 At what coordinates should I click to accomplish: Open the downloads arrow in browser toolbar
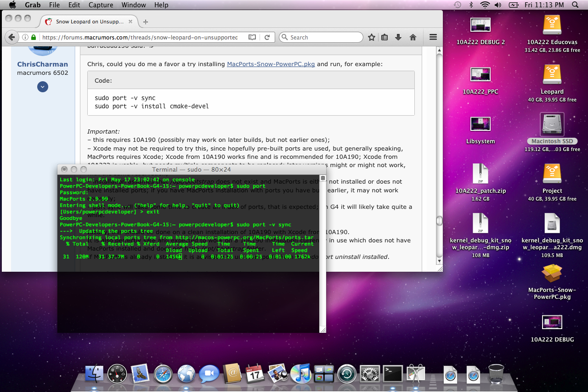point(398,37)
